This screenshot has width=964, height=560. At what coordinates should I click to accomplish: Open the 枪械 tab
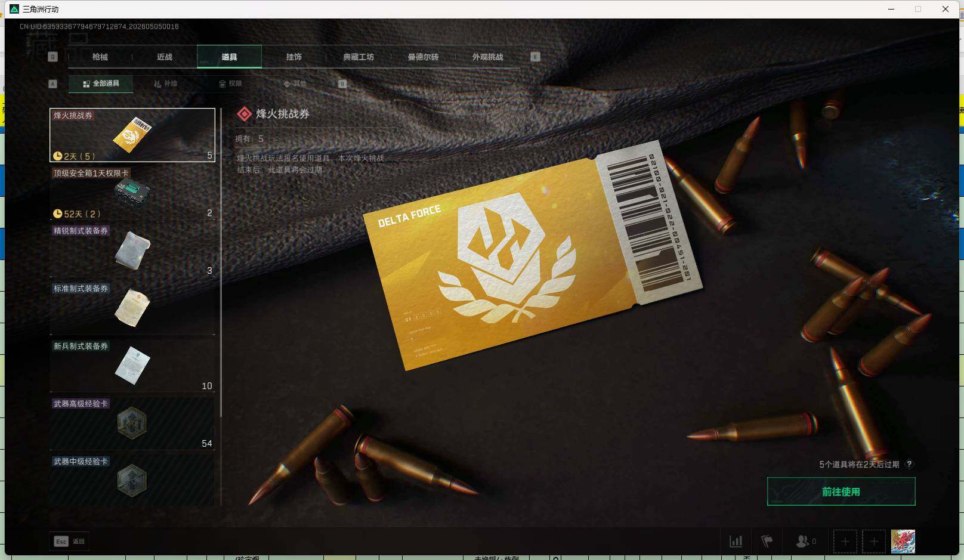pos(100,57)
